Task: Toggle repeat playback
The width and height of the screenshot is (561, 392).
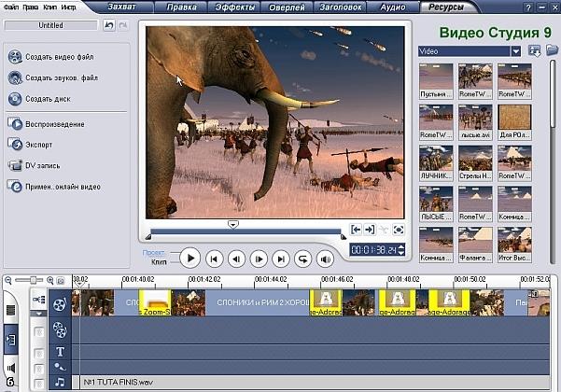Action: click(x=302, y=259)
